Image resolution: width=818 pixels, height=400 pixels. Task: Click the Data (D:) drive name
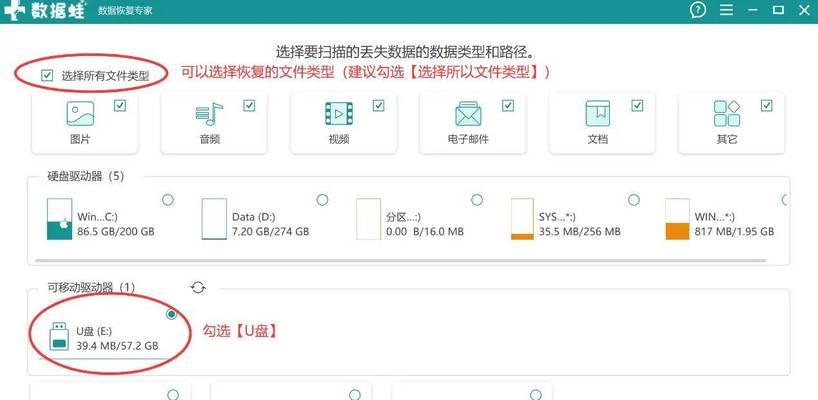tap(254, 216)
